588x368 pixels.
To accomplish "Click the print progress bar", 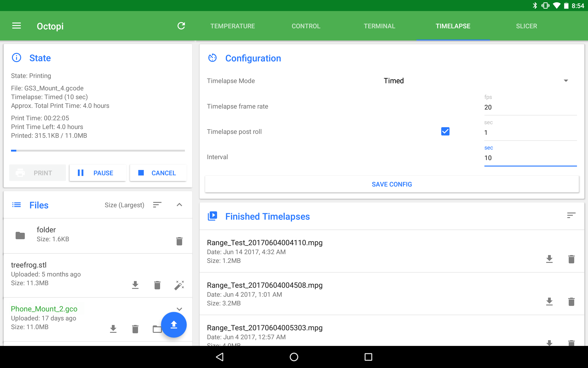I will [98, 151].
